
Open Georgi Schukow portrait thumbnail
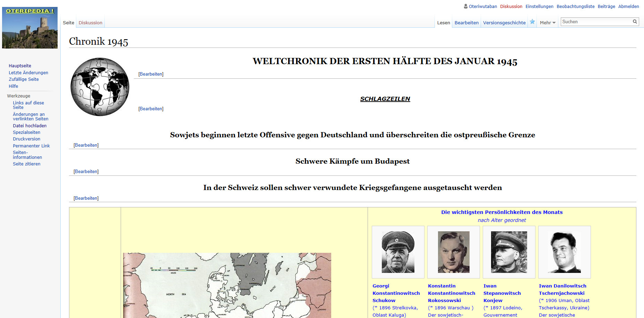click(x=398, y=252)
